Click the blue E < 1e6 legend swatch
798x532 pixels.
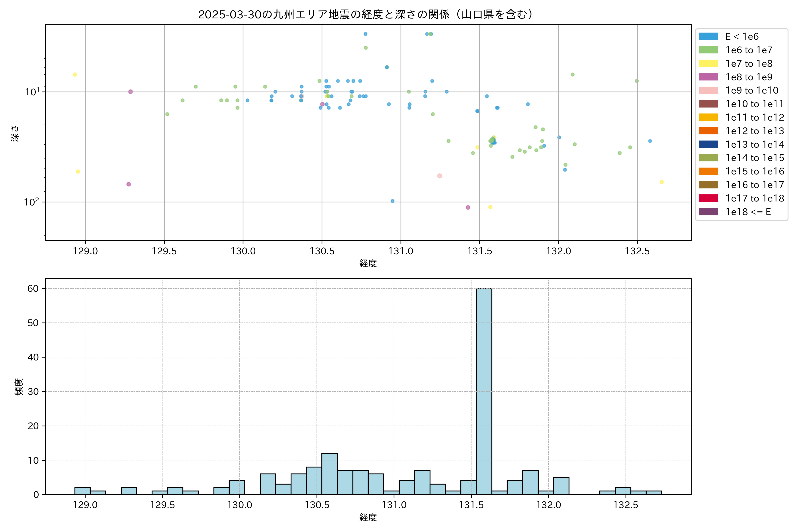tap(708, 37)
